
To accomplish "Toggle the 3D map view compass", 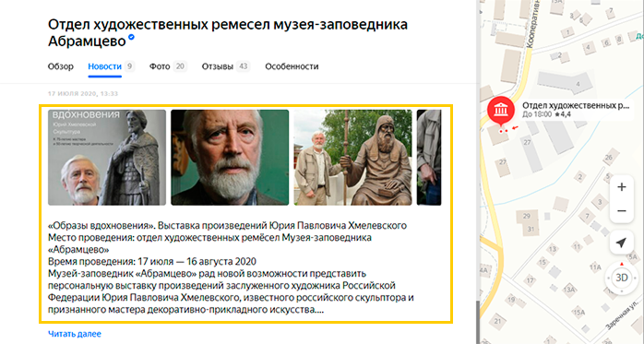I will click(622, 278).
